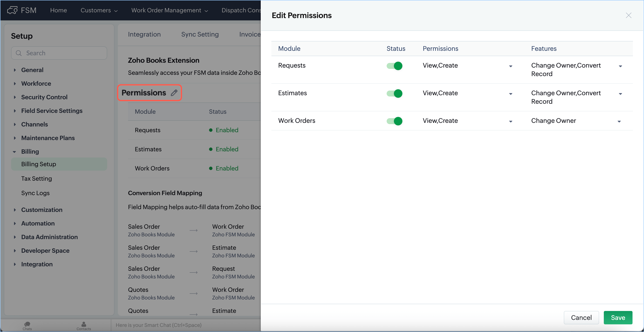Close the Edit Permissions panel
644x332 pixels.
coord(628,16)
